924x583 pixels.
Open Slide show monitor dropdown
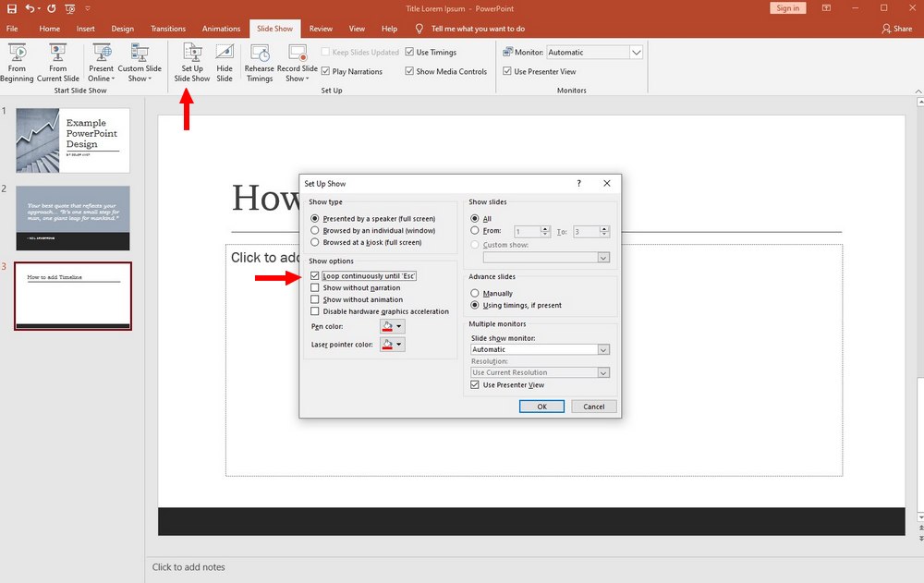point(603,349)
